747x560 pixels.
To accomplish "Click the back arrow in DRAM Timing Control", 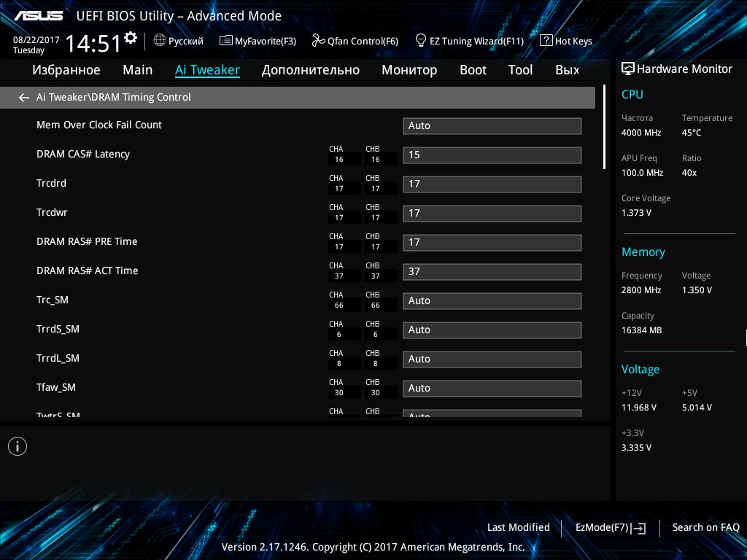I will point(24,98).
